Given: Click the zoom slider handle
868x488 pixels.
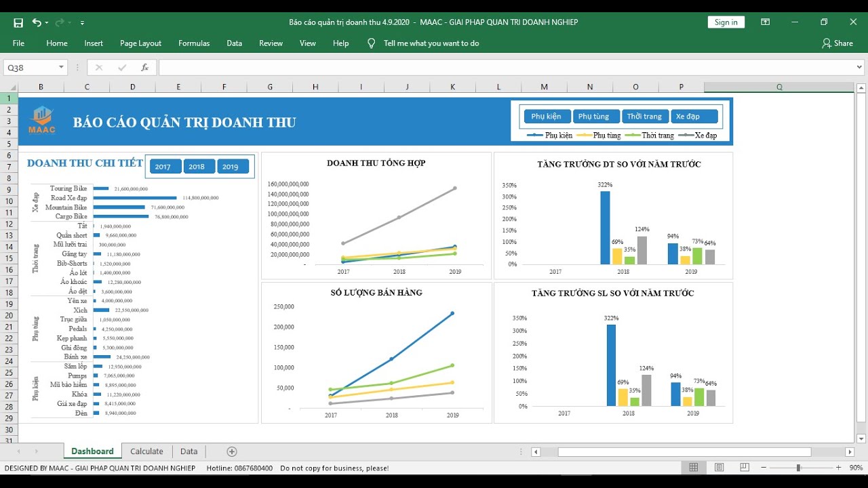Looking at the screenshot, I should [x=798, y=468].
